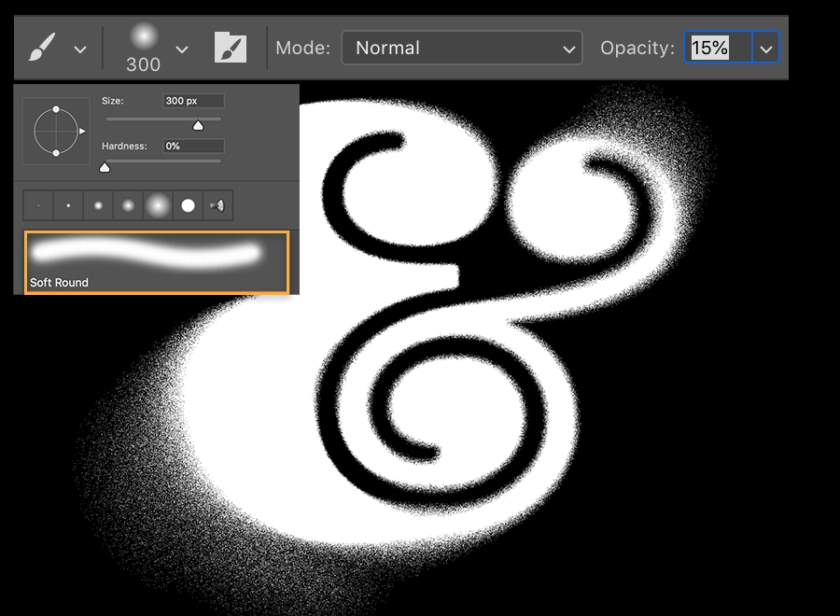The height and width of the screenshot is (616, 840).
Task: Select the tiniest hard dot brush preset
Action: [38, 205]
